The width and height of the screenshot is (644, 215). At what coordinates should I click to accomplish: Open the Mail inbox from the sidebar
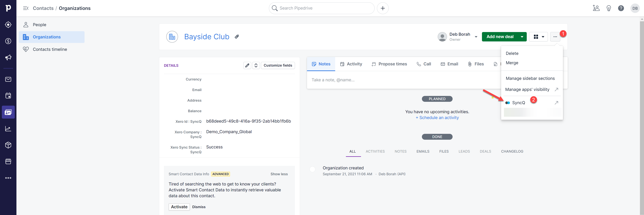(x=8, y=79)
